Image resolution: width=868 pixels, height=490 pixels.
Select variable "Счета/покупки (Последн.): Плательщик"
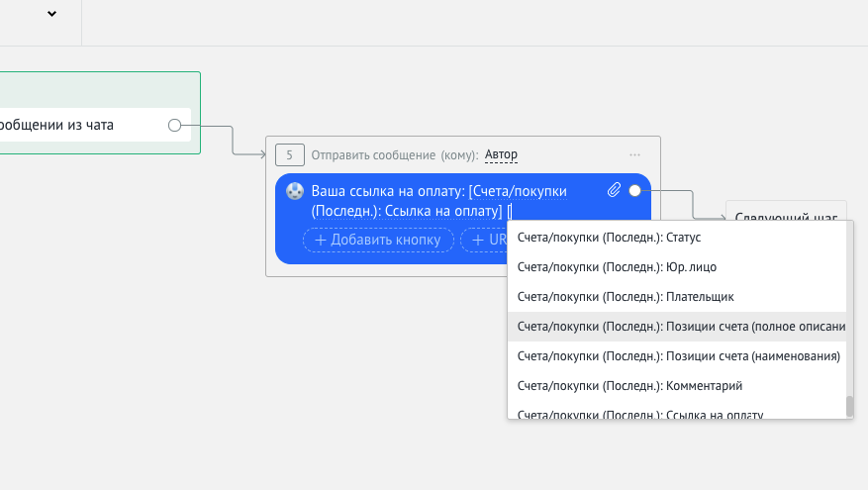(676, 297)
